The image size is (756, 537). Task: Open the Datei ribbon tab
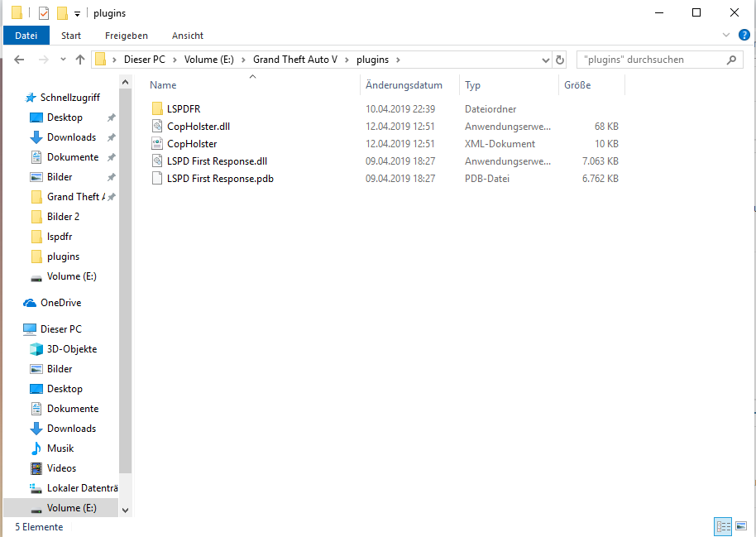click(x=26, y=36)
